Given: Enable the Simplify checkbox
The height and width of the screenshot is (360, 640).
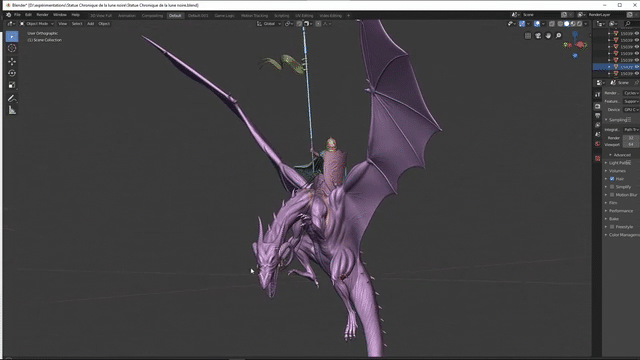Looking at the screenshot, I should (x=612, y=187).
